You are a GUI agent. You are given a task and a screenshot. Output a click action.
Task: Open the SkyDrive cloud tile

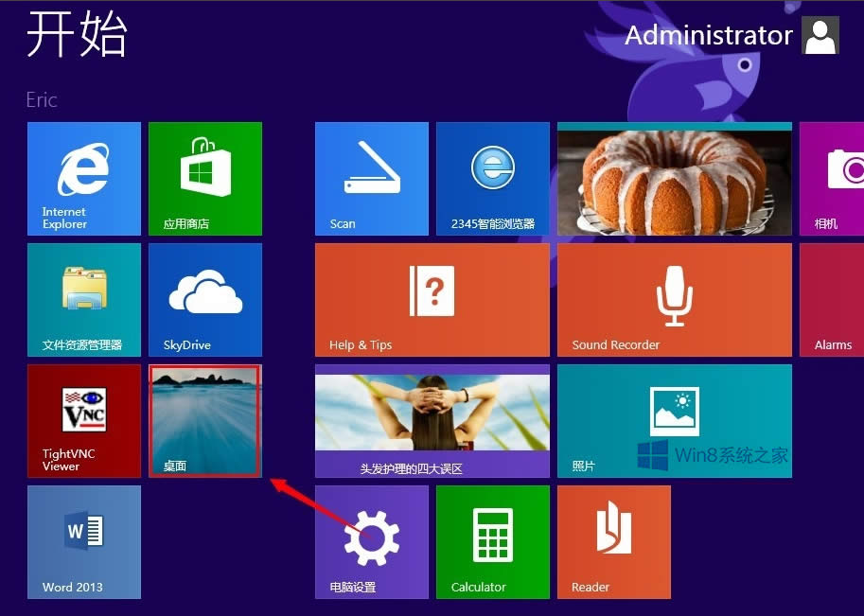tap(205, 300)
